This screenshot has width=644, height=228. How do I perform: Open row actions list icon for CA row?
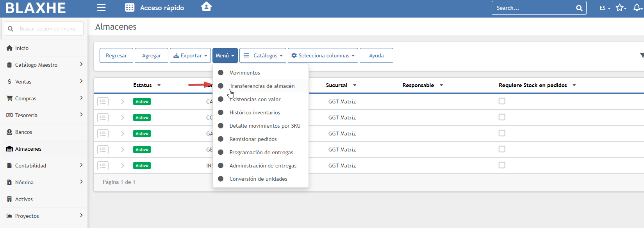pyautogui.click(x=103, y=102)
